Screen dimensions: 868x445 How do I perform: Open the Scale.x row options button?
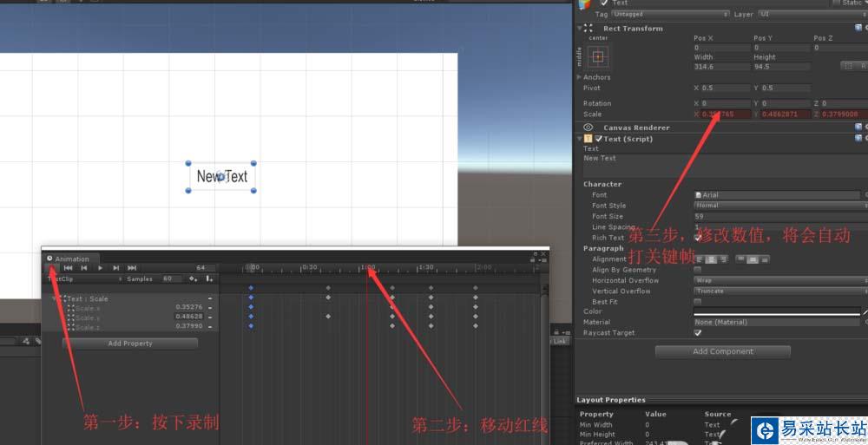[x=210, y=308]
